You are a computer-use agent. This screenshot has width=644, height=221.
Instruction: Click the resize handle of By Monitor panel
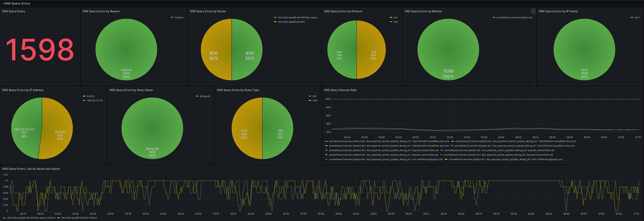(534, 84)
